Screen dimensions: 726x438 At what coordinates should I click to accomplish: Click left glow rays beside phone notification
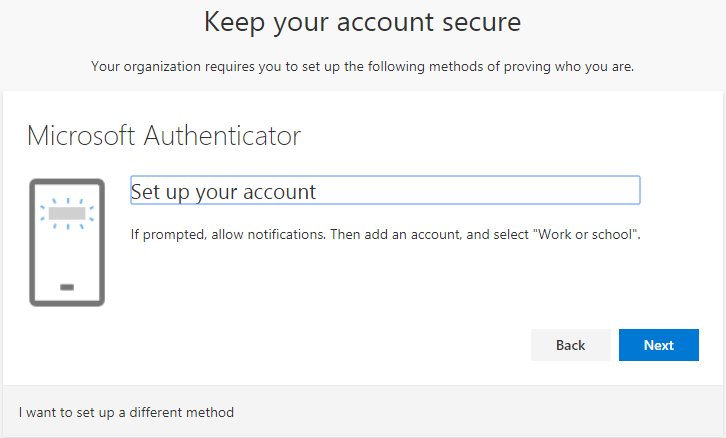click(43, 212)
